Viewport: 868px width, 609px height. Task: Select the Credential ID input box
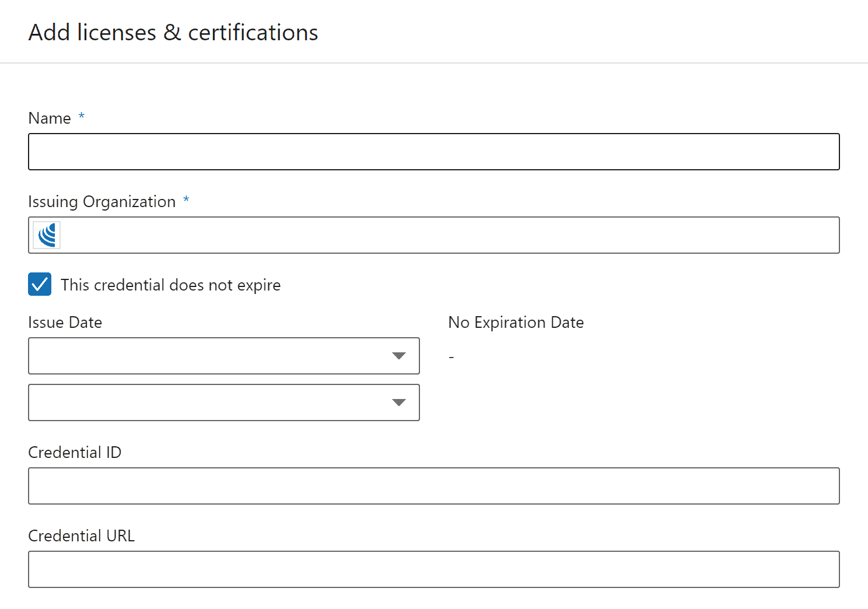click(x=433, y=486)
